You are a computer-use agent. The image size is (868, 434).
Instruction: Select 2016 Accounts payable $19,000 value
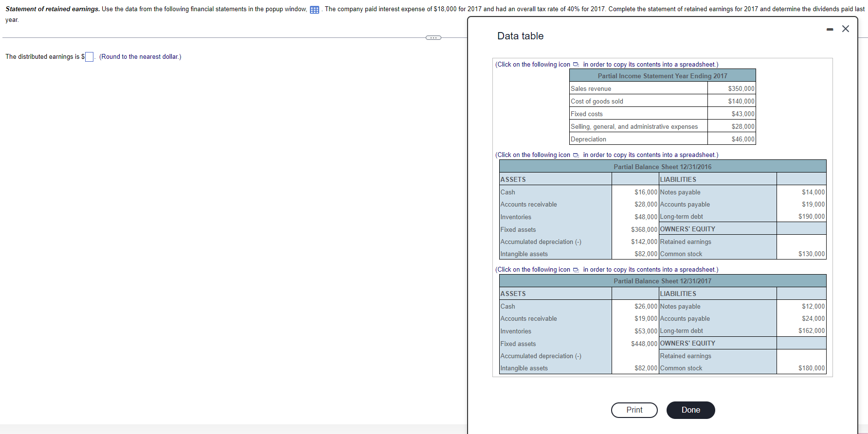[813, 204]
